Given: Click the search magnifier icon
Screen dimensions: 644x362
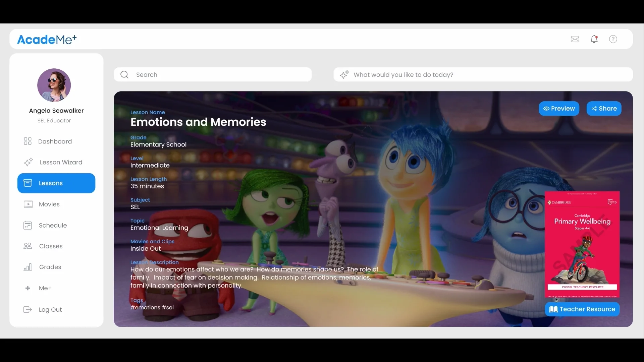Looking at the screenshot, I should point(124,74).
